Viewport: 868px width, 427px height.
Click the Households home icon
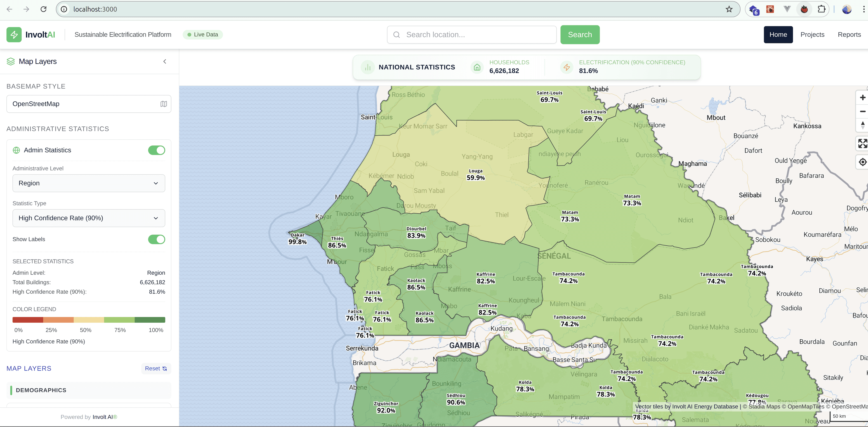tap(477, 67)
